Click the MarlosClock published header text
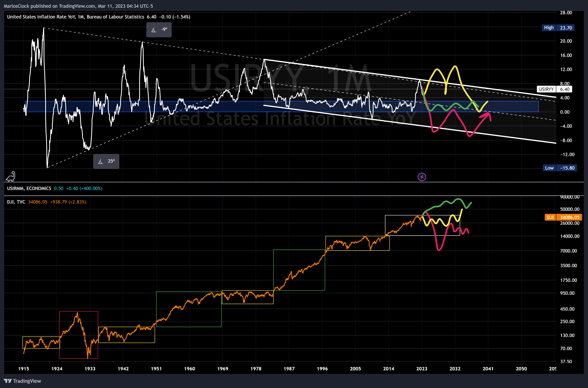This screenshot has height=388, width=588. point(78,6)
